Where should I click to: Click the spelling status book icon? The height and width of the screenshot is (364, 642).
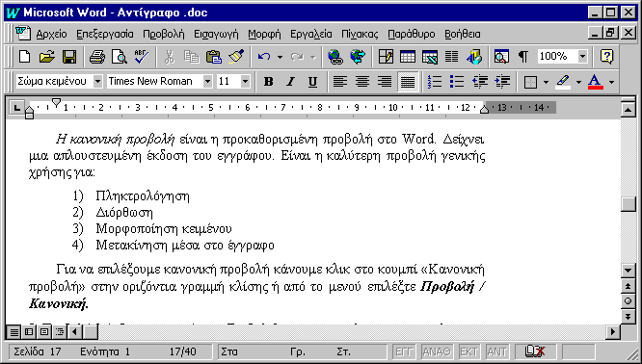coord(535,351)
